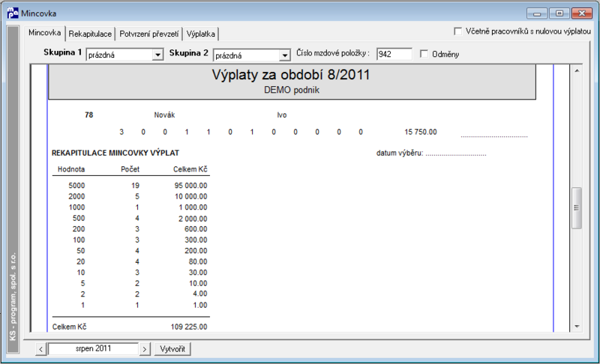Click the total 4.00
This screenshot has height=364, width=600.
click(x=200, y=294)
